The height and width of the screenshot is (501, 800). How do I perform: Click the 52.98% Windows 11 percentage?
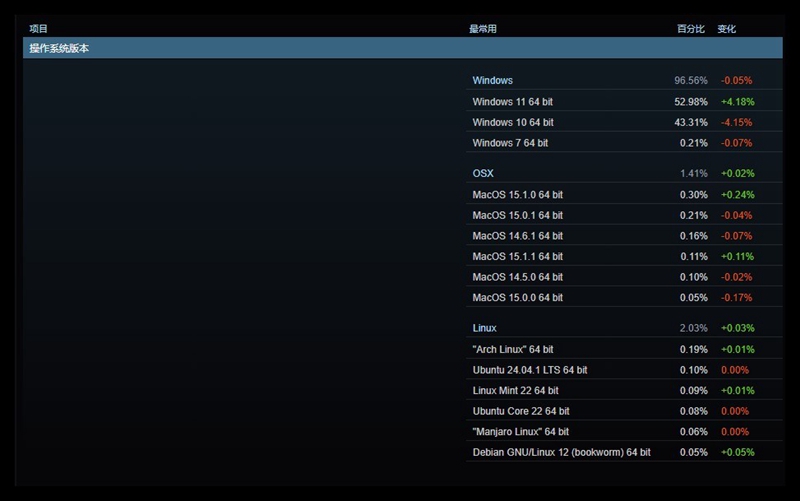pos(691,102)
